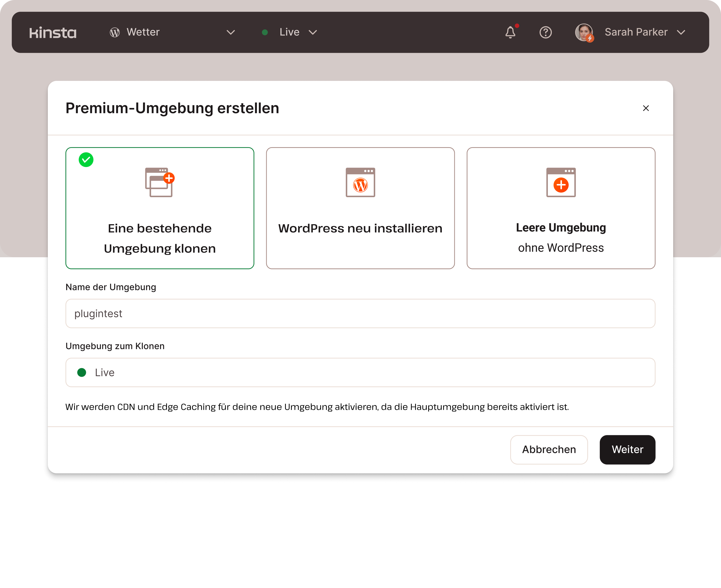Image resolution: width=721 pixels, height=588 pixels.
Task: Select 'WordPress neu installieren' option
Action: tap(360, 228)
